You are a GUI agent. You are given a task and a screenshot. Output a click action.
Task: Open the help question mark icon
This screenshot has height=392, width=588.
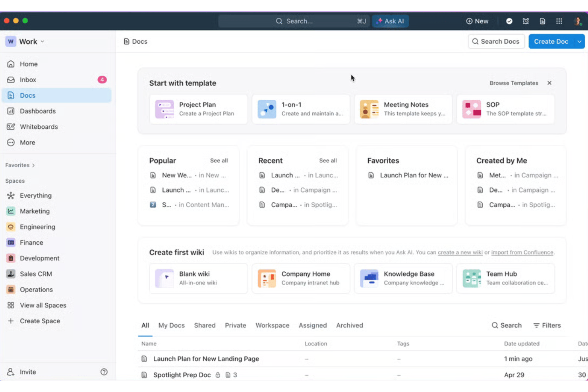coord(104,372)
